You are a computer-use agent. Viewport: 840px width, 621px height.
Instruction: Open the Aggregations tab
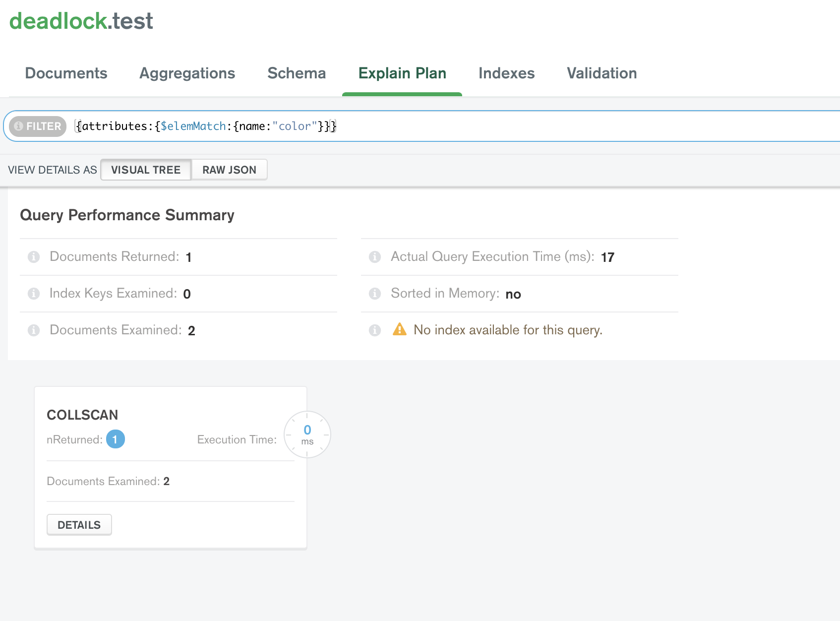[x=187, y=73]
